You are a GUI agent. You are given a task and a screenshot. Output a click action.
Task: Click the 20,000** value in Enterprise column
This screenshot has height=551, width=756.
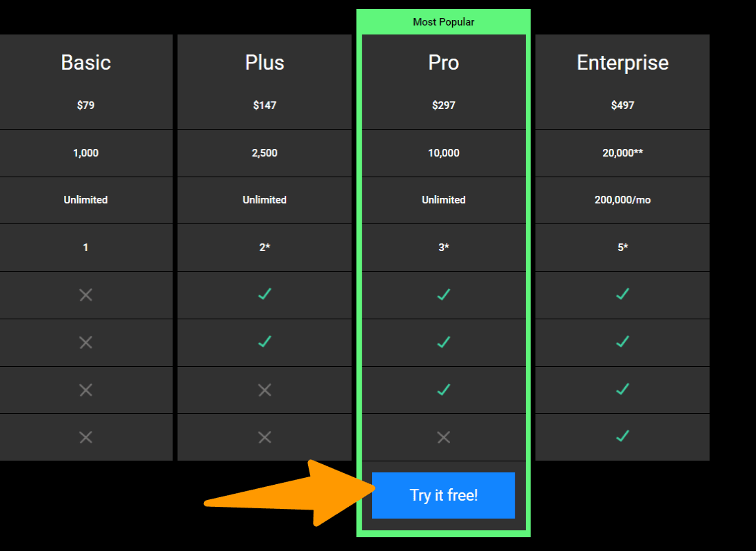click(x=622, y=153)
